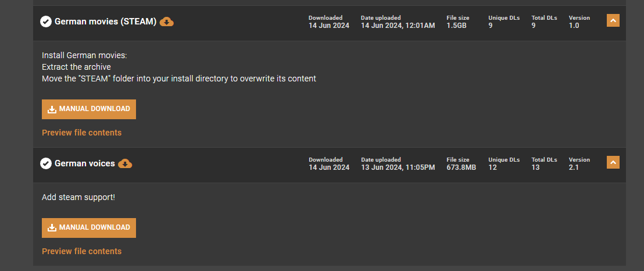Collapse the German movies (STEAM) file section
The image size is (644, 271).
coord(613,20)
